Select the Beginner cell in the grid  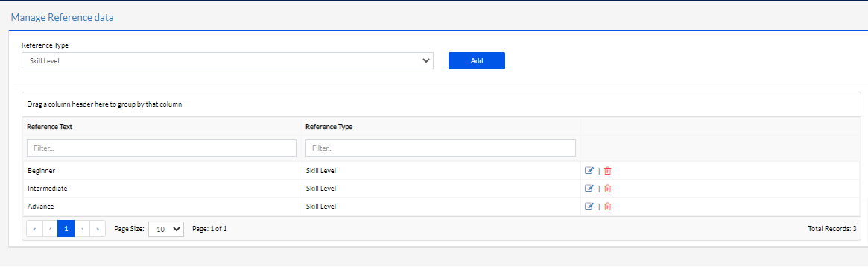162,171
